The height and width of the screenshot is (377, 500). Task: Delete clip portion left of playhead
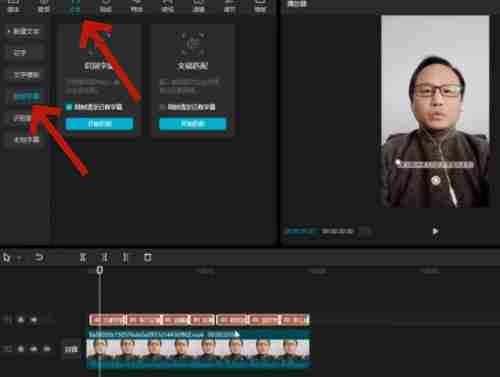click(104, 257)
